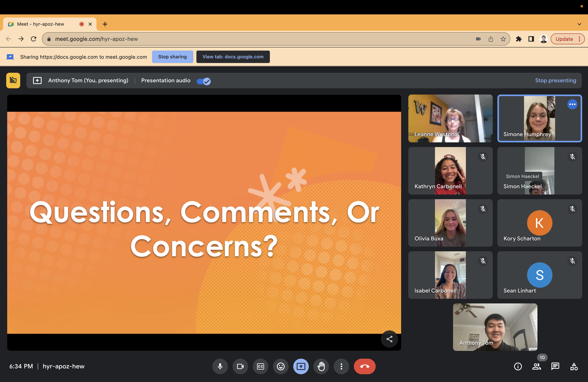Open the chat with everyone panel
588x382 pixels.
555,366
